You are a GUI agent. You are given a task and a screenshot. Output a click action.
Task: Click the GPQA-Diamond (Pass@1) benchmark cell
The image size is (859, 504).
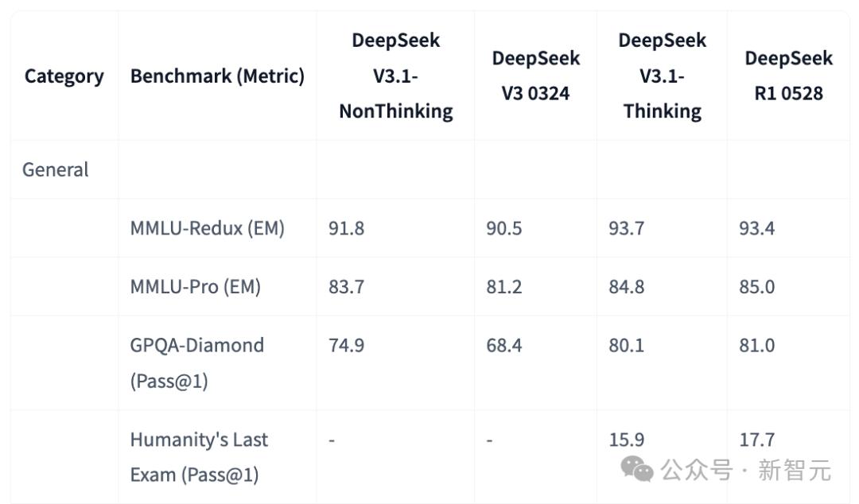tap(197, 362)
